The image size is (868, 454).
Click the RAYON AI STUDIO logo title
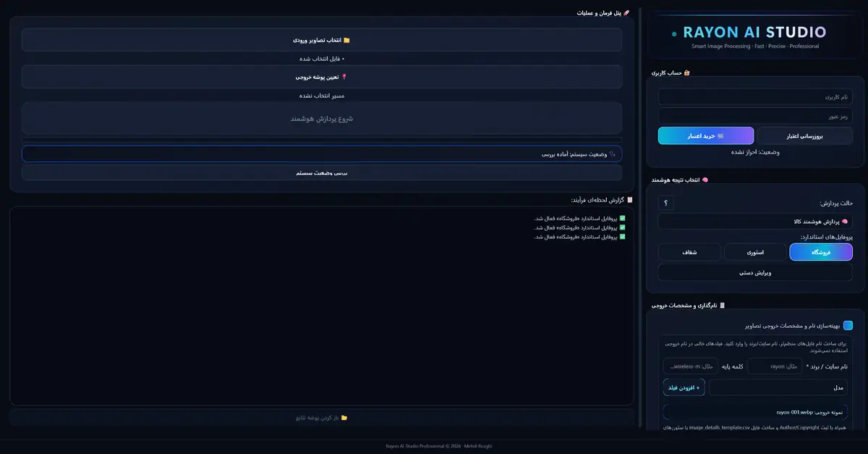click(x=754, y=33)
